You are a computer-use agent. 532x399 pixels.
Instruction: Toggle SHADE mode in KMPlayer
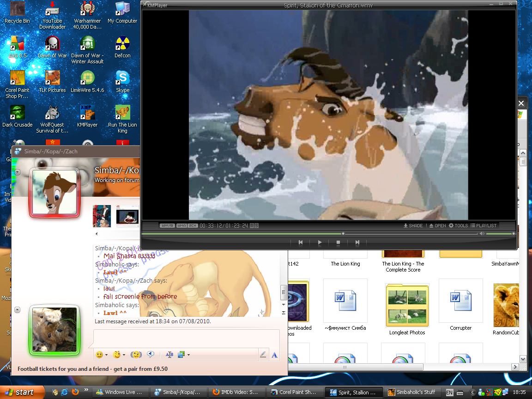click(x=413, y=226)
